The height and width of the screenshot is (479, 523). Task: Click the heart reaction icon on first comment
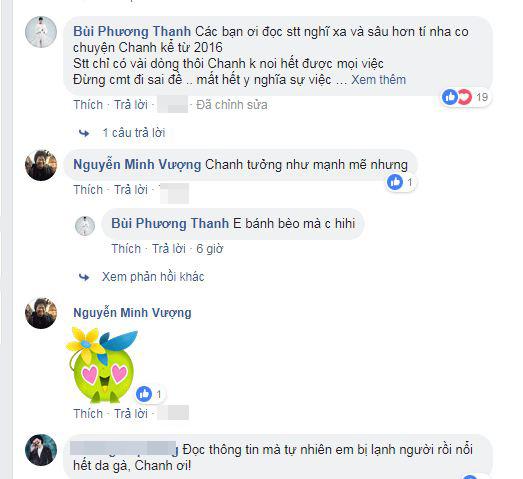coord(464,97)
